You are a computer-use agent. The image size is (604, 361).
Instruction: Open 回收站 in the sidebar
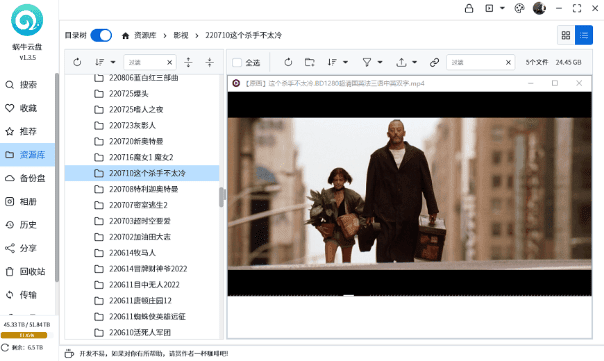tap(28, 272)
